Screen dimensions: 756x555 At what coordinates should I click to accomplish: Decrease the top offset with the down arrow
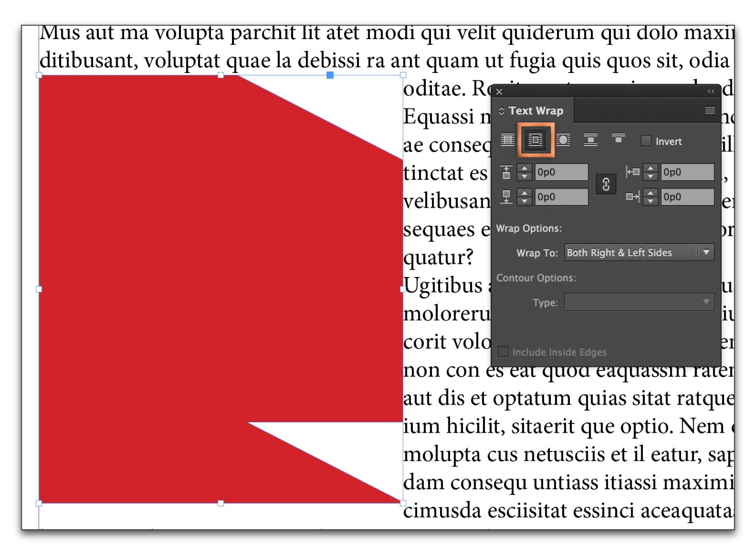pos(524,176)
